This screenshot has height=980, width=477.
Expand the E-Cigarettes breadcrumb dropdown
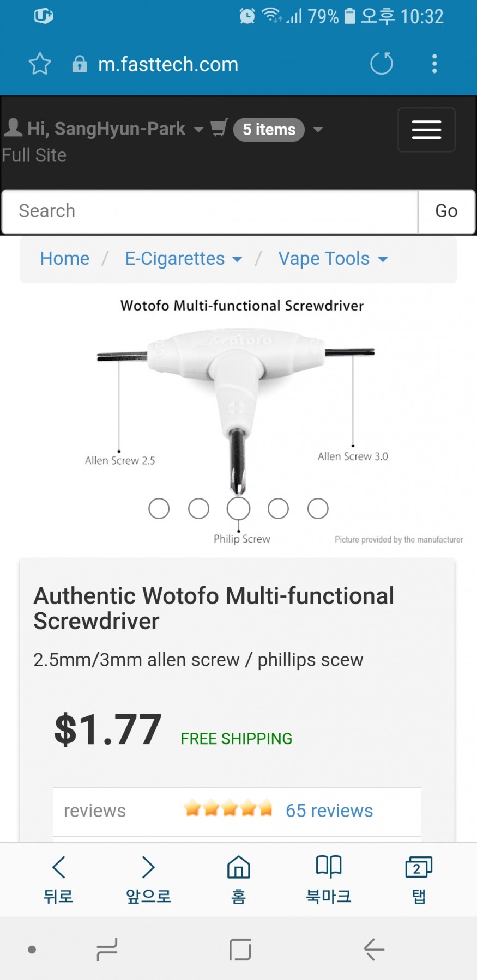(x=237, y=259)
